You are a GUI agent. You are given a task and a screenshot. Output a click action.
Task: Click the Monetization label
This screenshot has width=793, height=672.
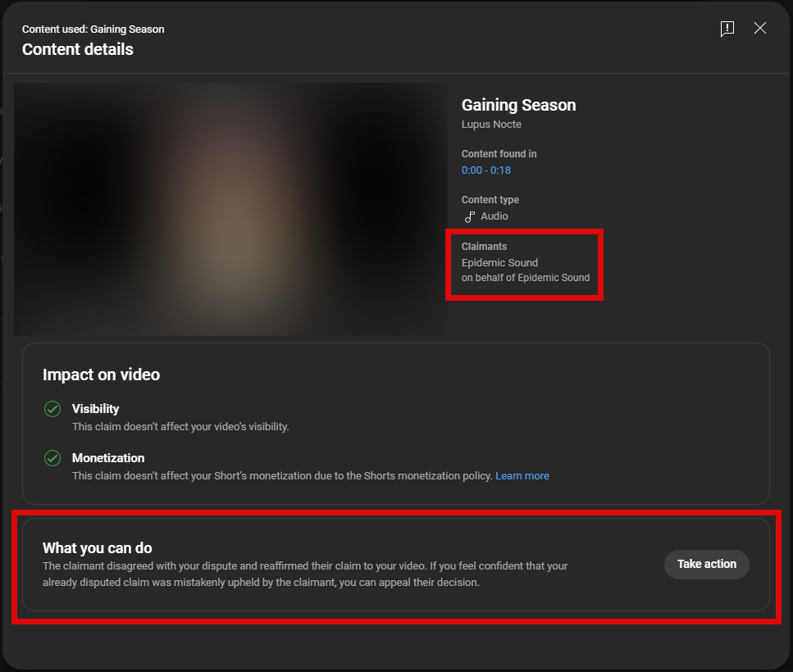108,458
